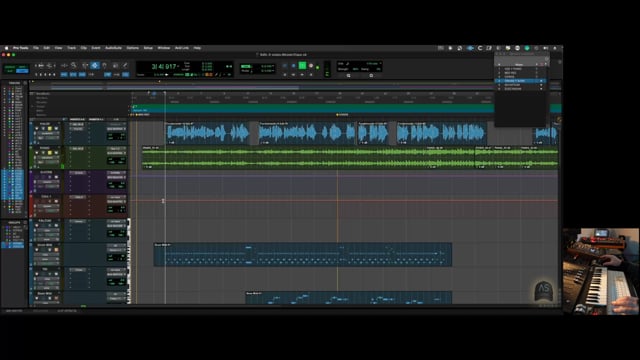Expand the Tempo ruler triangle
Viewport: 640px width, 360px height.
33,107
